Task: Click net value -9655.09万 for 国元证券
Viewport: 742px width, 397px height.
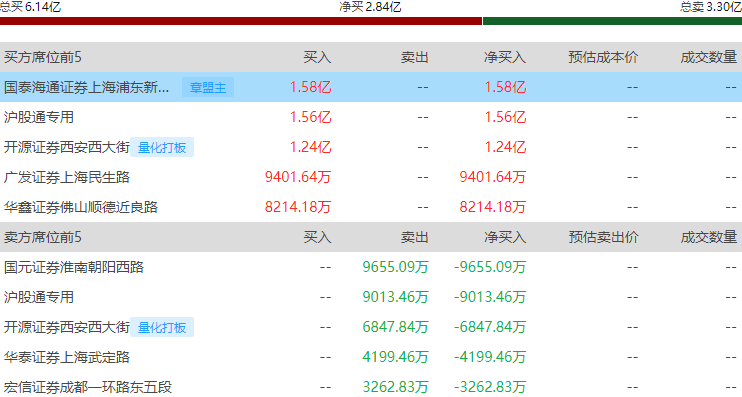Action: pyautogui.click(x=490, y=267)
